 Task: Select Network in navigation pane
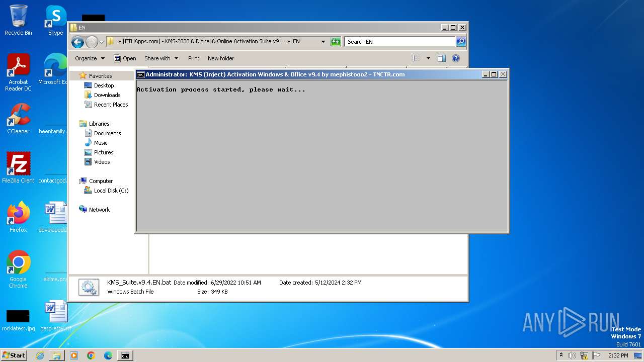99,210
